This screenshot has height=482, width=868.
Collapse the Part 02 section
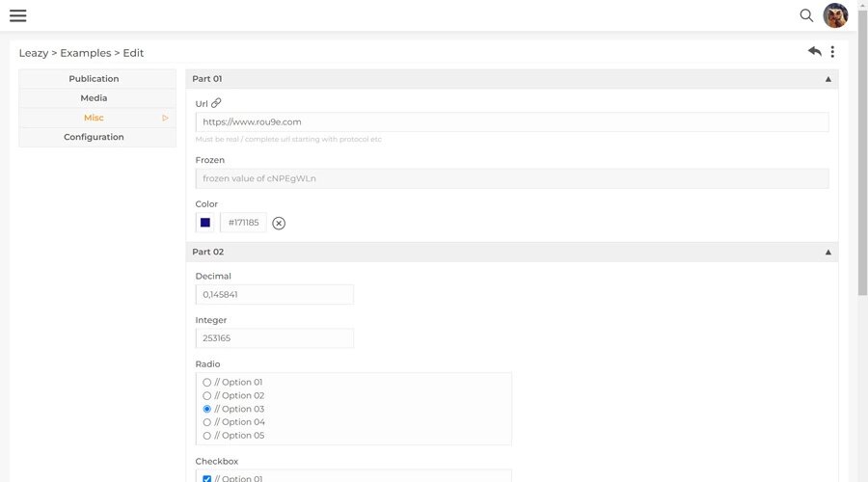pyautogui.click(x=828, y=253)
